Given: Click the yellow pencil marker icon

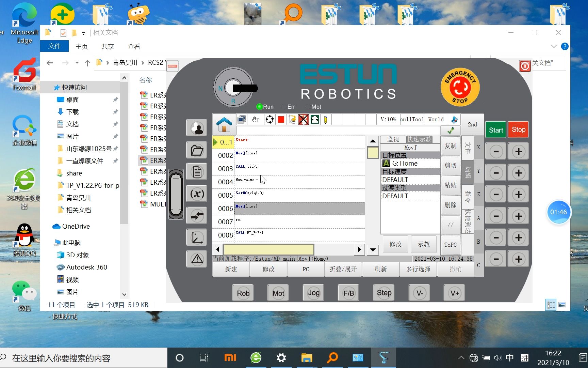Looking at the screenshot, I should [326, 119].
